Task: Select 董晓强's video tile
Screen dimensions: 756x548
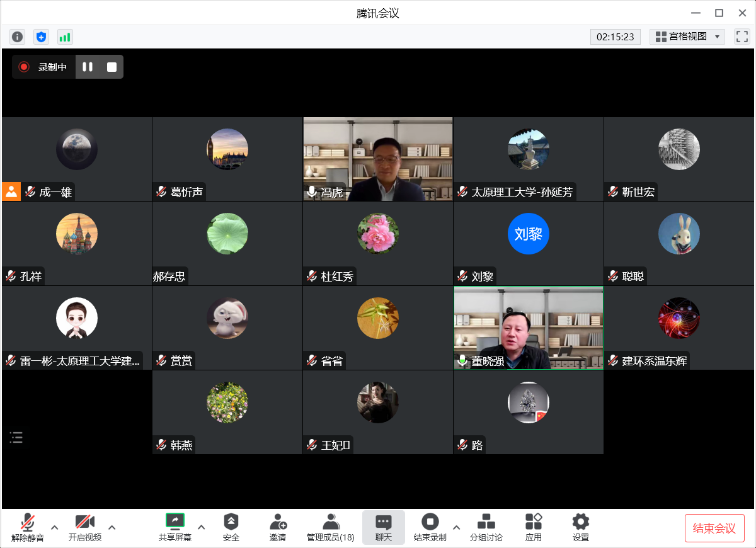Action: [528, 328]
